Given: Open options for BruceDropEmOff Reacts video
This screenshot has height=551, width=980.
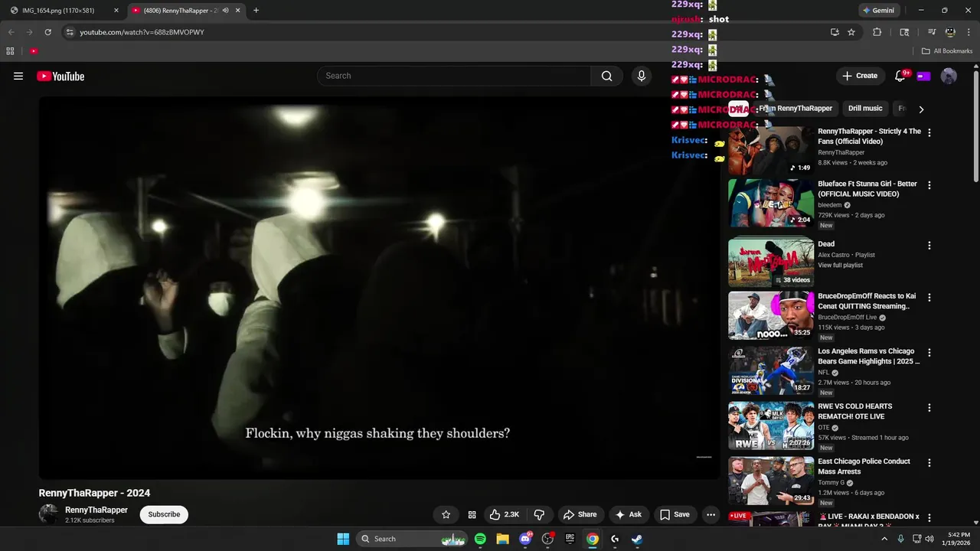Looking at the screenshot, I should click(929, 297).
